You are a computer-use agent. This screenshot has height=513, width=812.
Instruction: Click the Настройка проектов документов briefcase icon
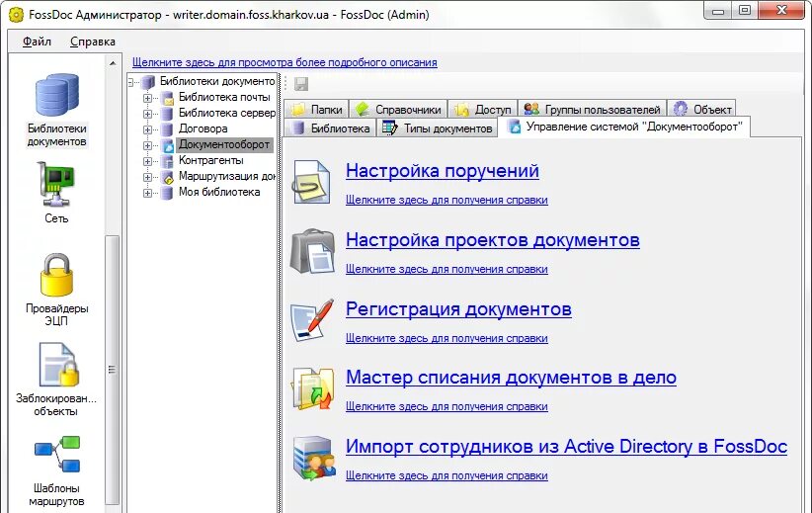[x=312, y=251]
